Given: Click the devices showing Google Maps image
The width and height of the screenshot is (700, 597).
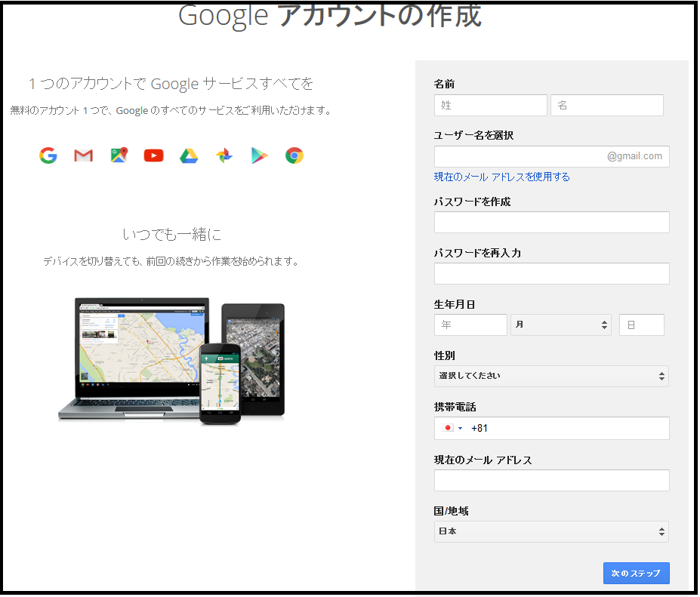Looking at the screenshot, I should (172, 361).
